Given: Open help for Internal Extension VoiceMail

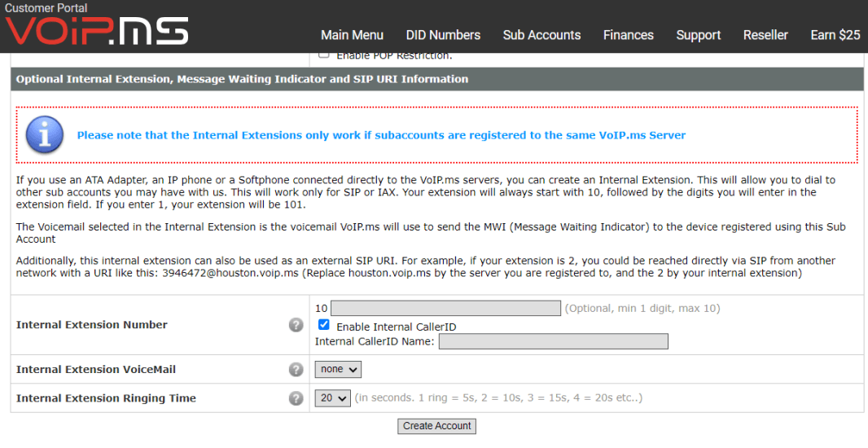Looking at the screenshot, I should click(x=296, y=369).
